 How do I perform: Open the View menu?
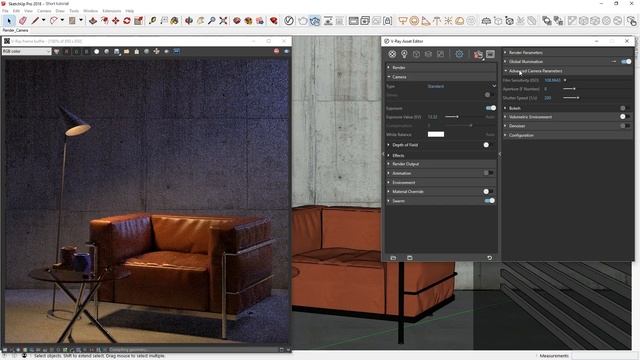(28, 11)
